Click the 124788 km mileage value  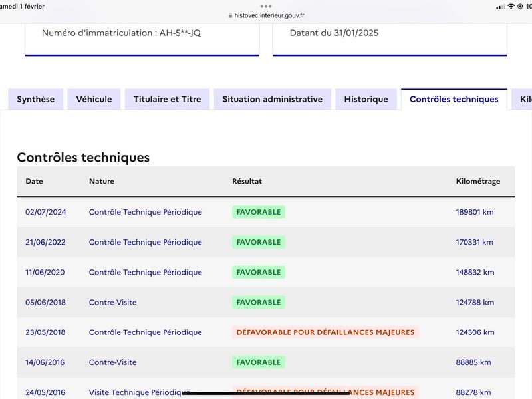tap(475, 303)
